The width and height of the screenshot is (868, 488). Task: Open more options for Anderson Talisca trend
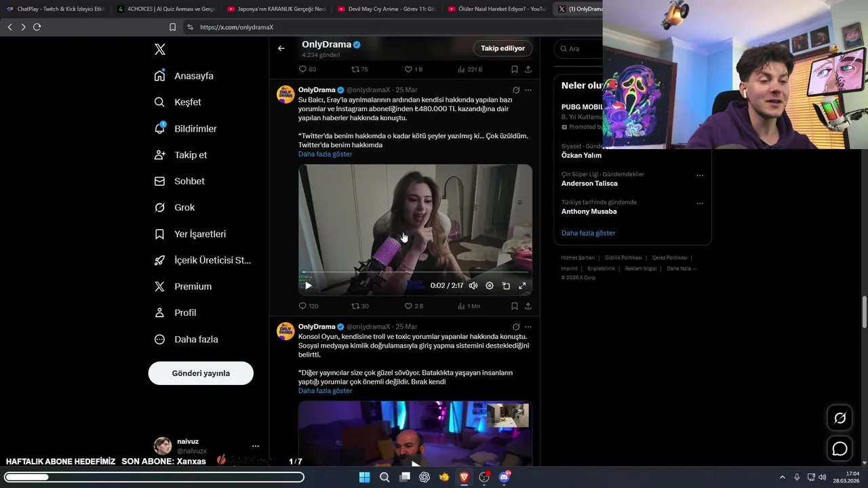point(700,176)
